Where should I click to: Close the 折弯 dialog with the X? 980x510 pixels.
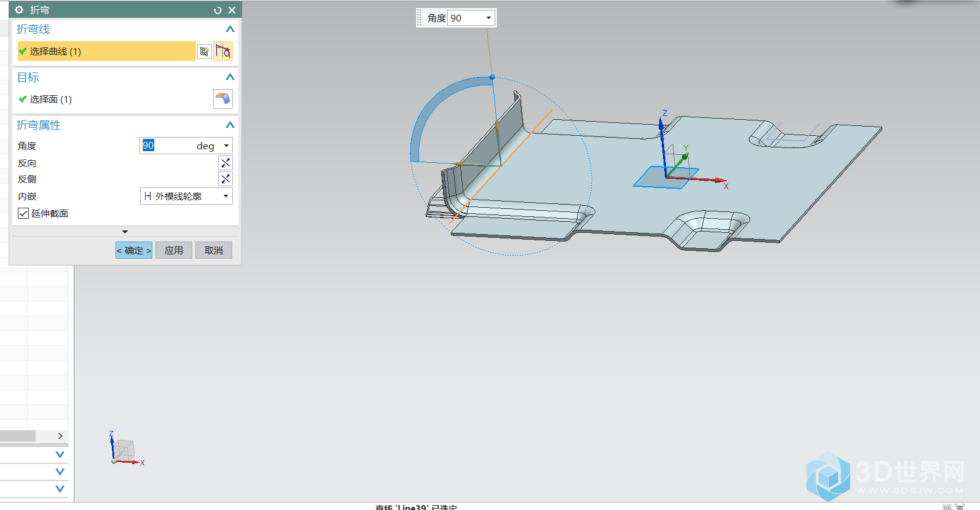pyautogui.click(x=232, y=10)
